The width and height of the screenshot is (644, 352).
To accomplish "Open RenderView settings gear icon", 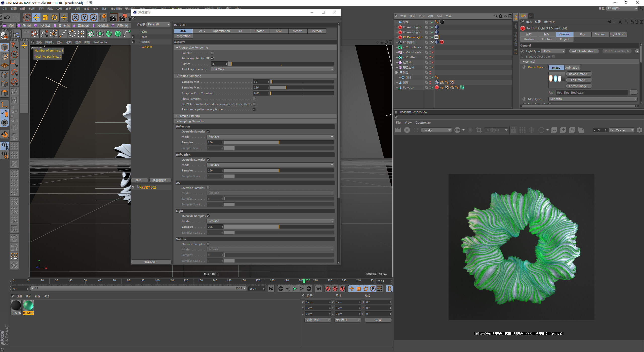I will click(x=639, y=130).
